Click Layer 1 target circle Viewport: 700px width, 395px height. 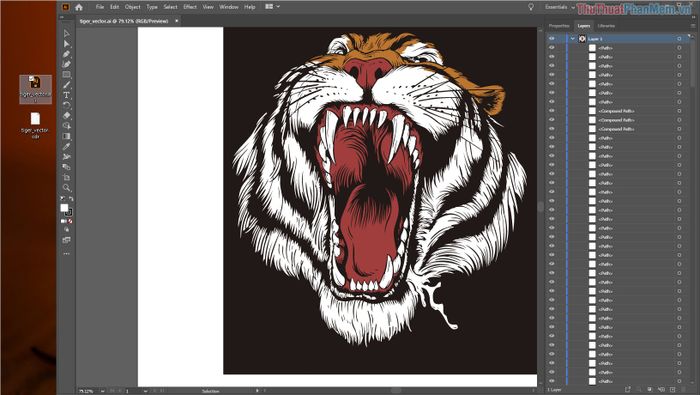point(679,39)
